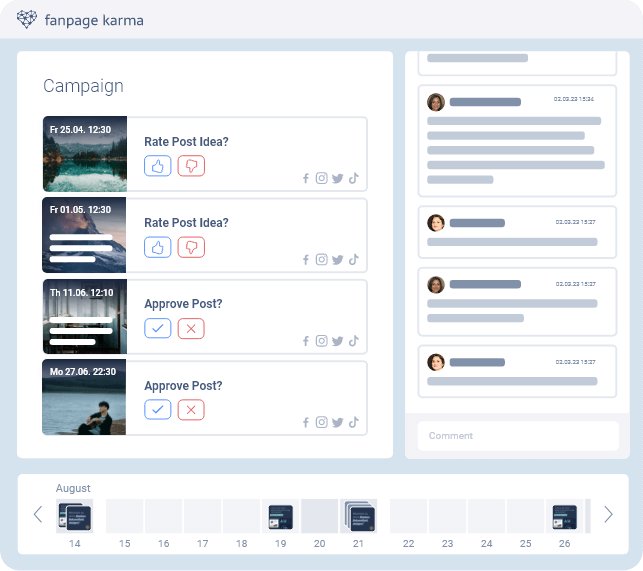
Task: Select the highlighted day 20 in calendar
Action: pyautogui.click(x=320, y=515)
